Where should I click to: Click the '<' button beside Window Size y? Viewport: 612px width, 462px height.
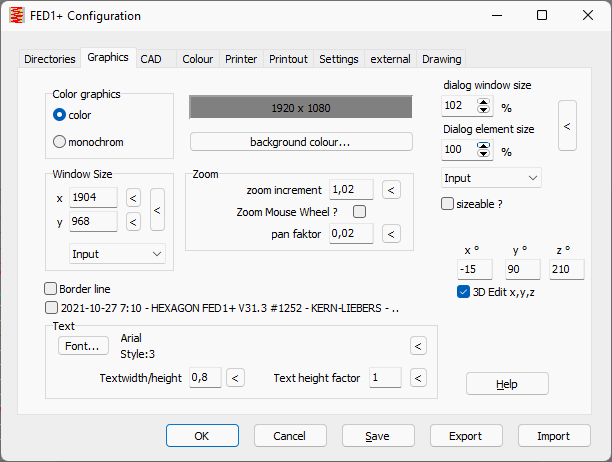[x=133, y=222]
